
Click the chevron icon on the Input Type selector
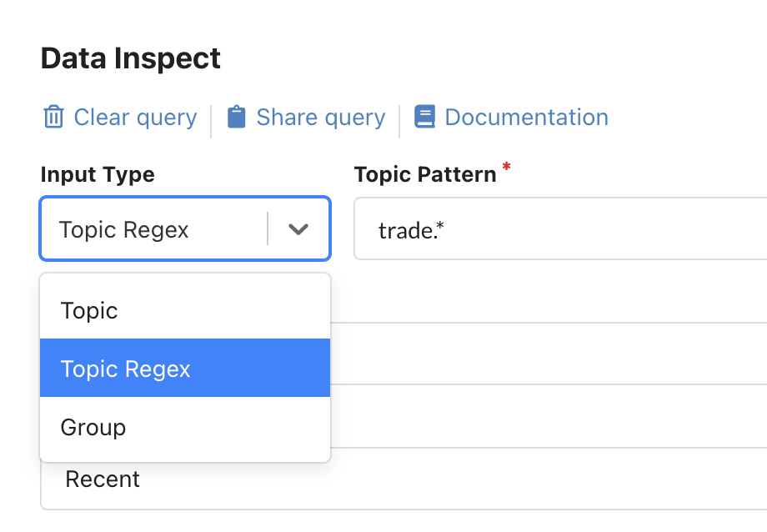pos(298,228)
